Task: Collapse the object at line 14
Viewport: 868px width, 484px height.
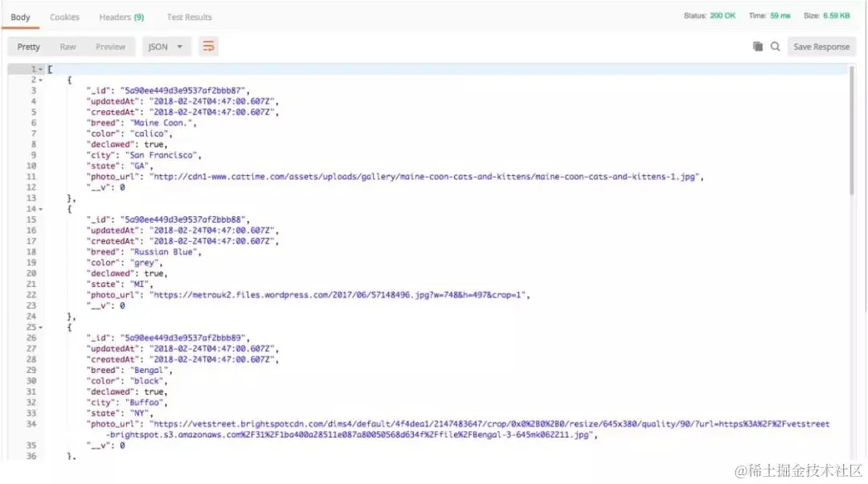Action: click(x=40, y=209)
